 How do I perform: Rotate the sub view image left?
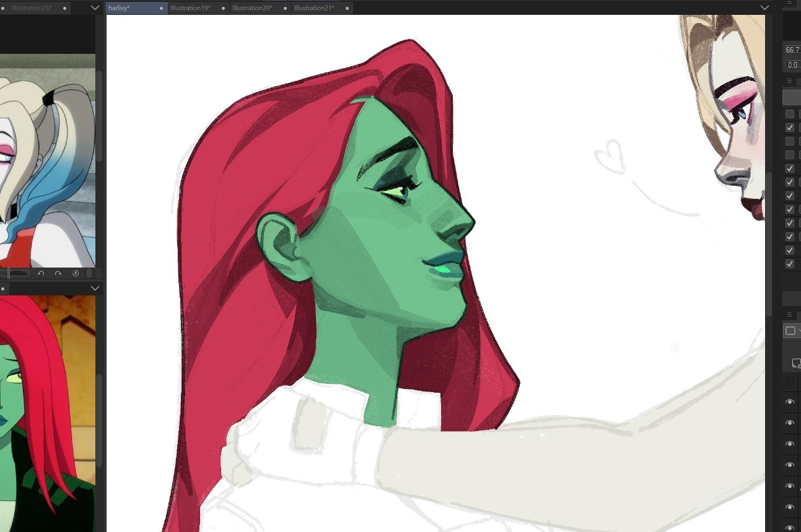41,273
